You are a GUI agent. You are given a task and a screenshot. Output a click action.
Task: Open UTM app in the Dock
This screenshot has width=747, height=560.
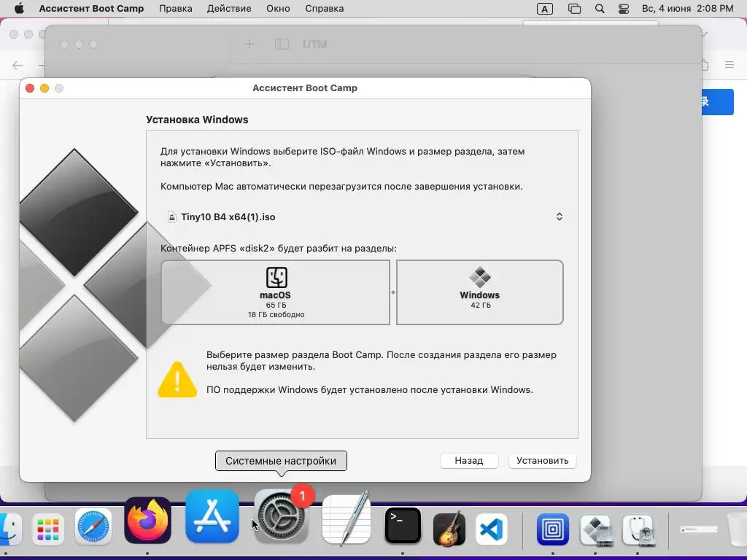point(553,529)
